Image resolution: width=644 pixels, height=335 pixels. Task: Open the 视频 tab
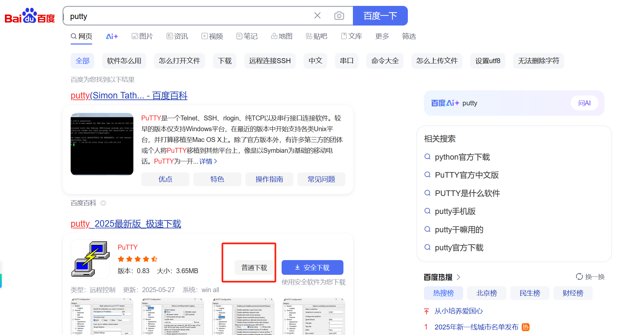click(212, 36)
